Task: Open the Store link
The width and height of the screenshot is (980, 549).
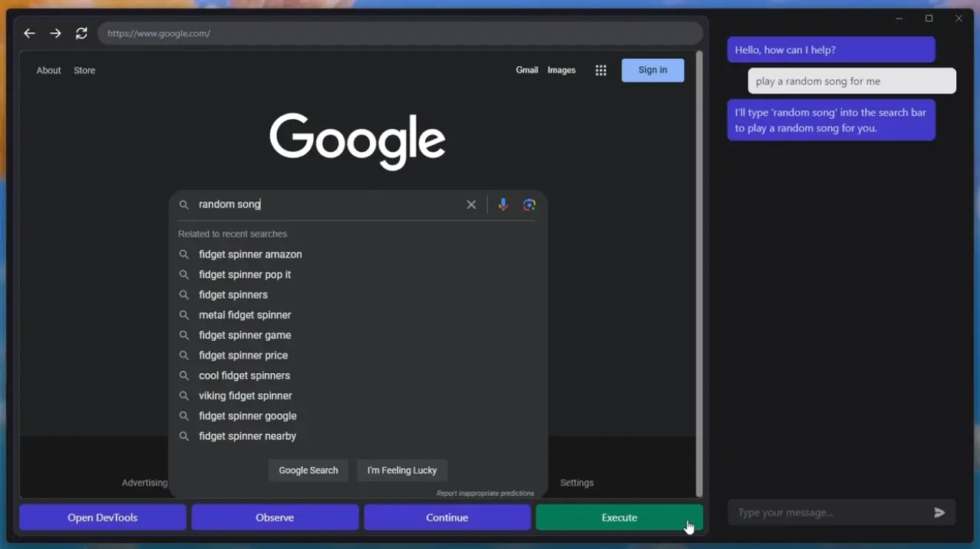Action: point(84,71)
